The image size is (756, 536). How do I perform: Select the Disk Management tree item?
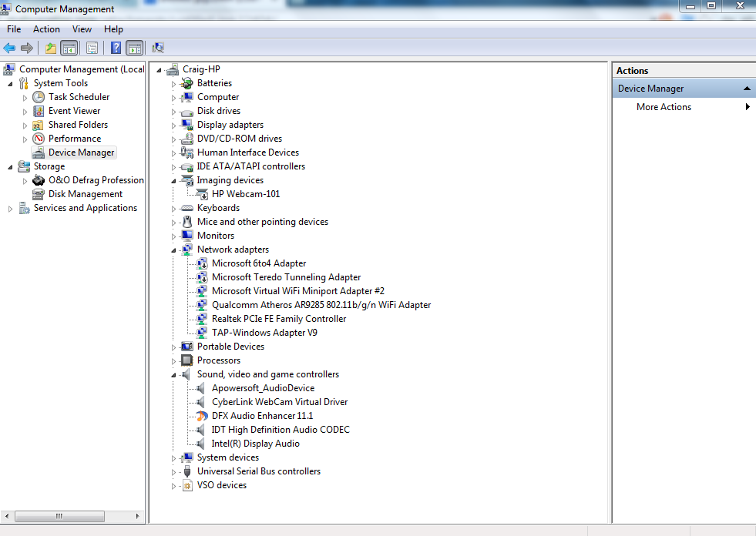86,194
